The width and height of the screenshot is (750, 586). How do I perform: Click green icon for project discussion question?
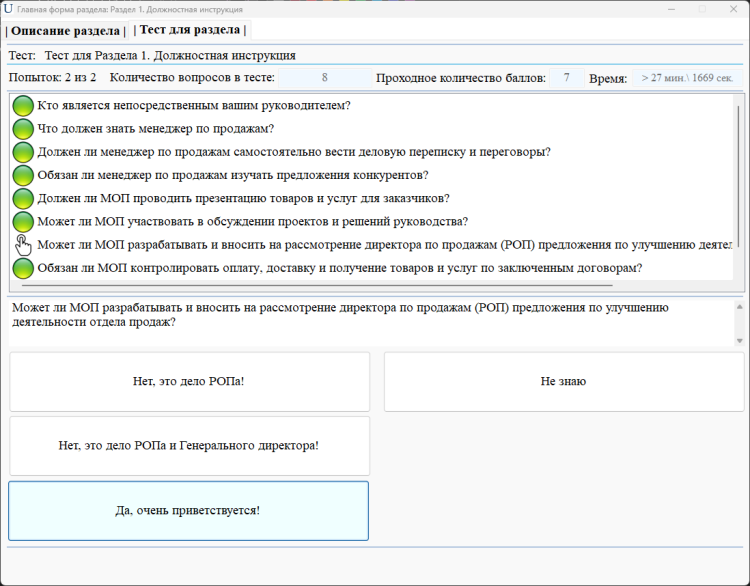pyautogui.click(x=22, y=221)
